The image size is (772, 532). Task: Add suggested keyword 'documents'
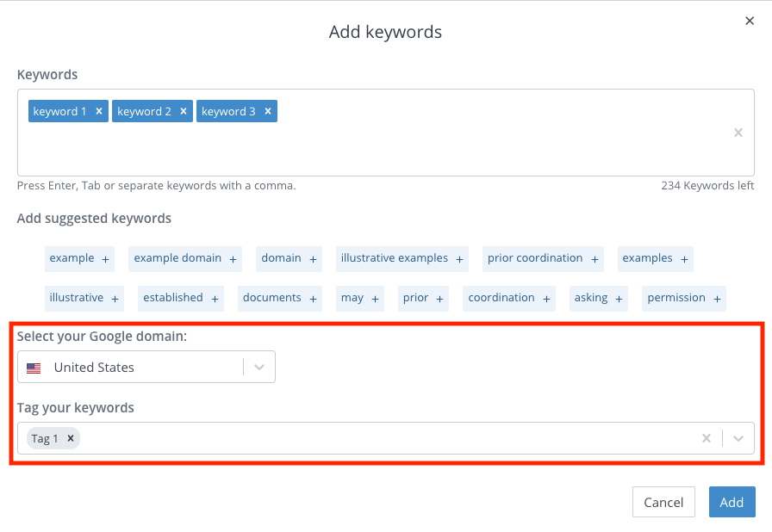pyautogui.click(x=280, y=299)
